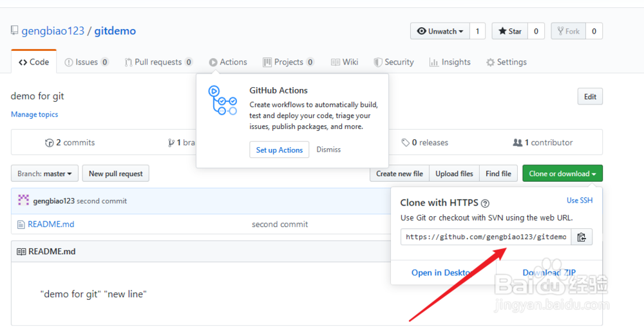The height and width of the screenshot is (327, 644).
Task: Open the Code tab
Action: 33,62
